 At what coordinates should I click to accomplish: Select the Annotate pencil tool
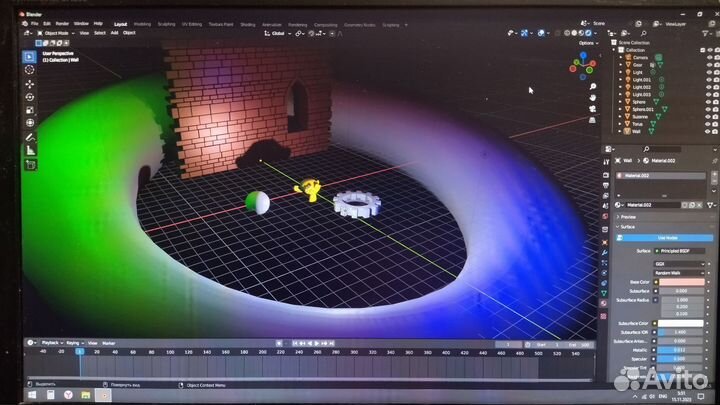tap(29, 136)
